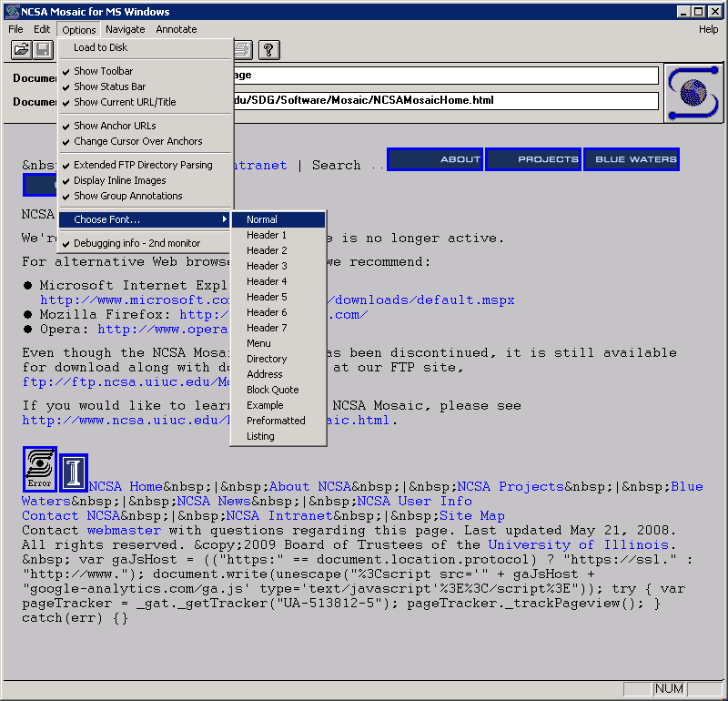Toggle Show Toolbar option
This screenshot has height=701, width=728.
point(145,71)
